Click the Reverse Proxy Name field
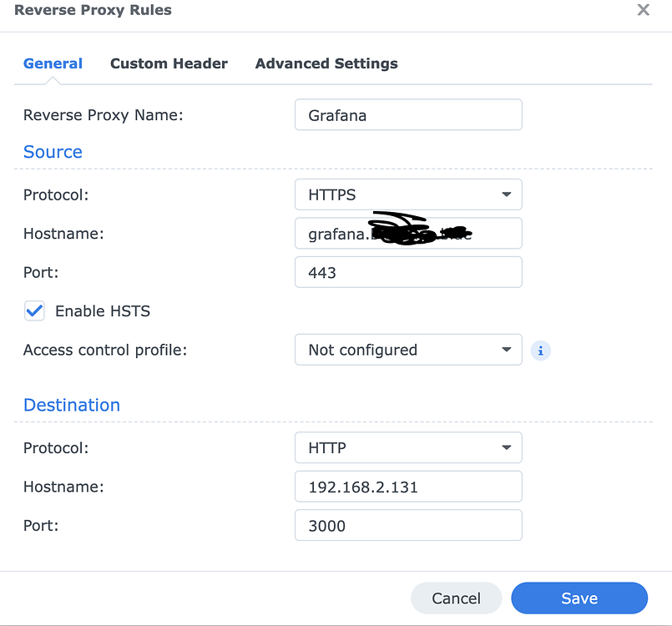This screenshot has height=626, width=672. [x=408, y=114]
